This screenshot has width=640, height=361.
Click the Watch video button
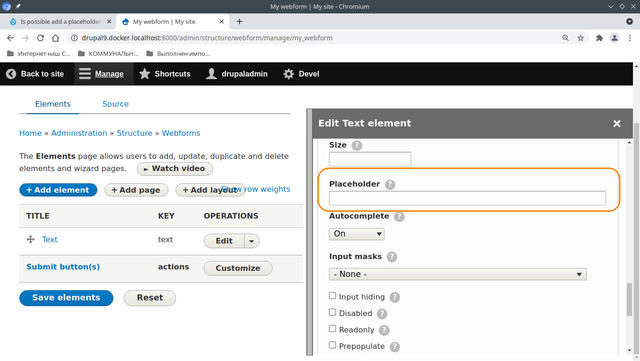pos(175,169)
